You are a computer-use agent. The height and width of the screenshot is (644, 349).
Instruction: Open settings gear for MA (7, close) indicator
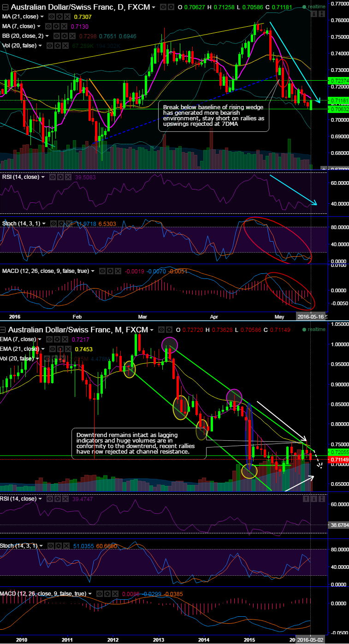click(x=55, y=26)
